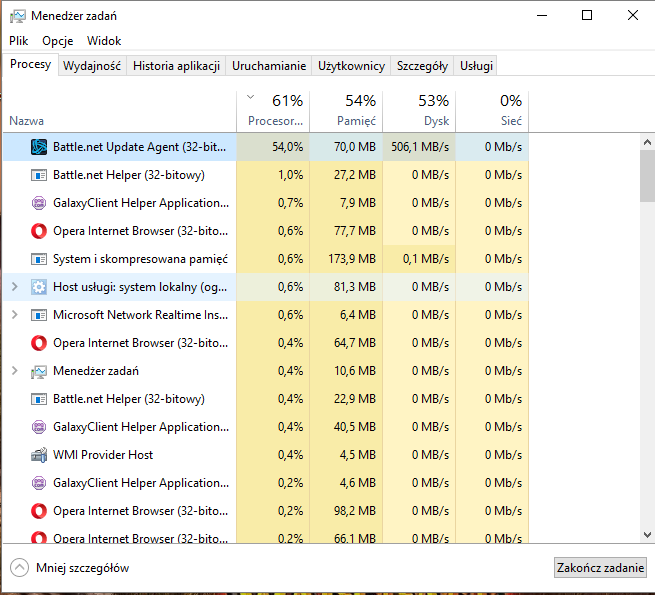Click the System i skompresowana pamięć icon
This screenshot has width=655, height=595.
click(39, 259)
